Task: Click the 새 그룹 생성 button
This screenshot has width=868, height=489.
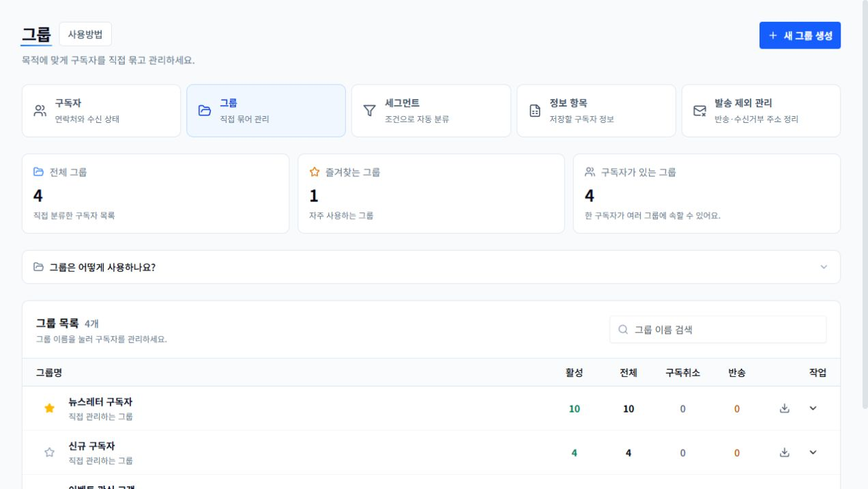Action: click(x=800, y=36)
